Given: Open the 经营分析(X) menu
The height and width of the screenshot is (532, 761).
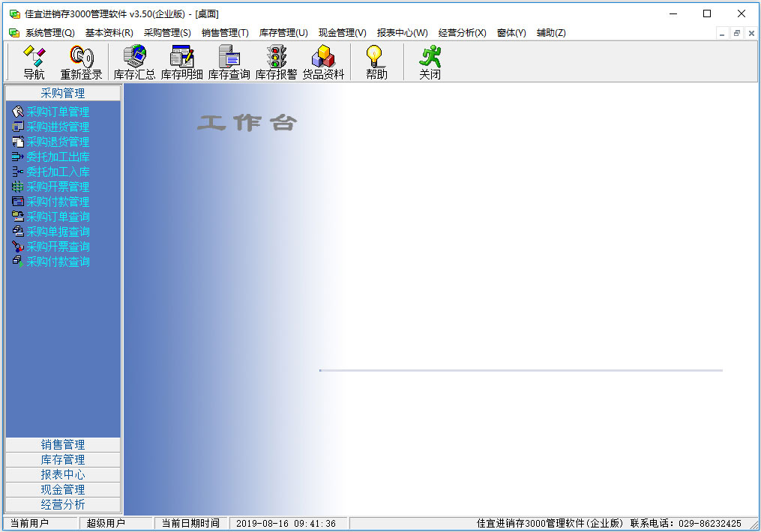Looking at the screenshot, I should coord(462,33).
